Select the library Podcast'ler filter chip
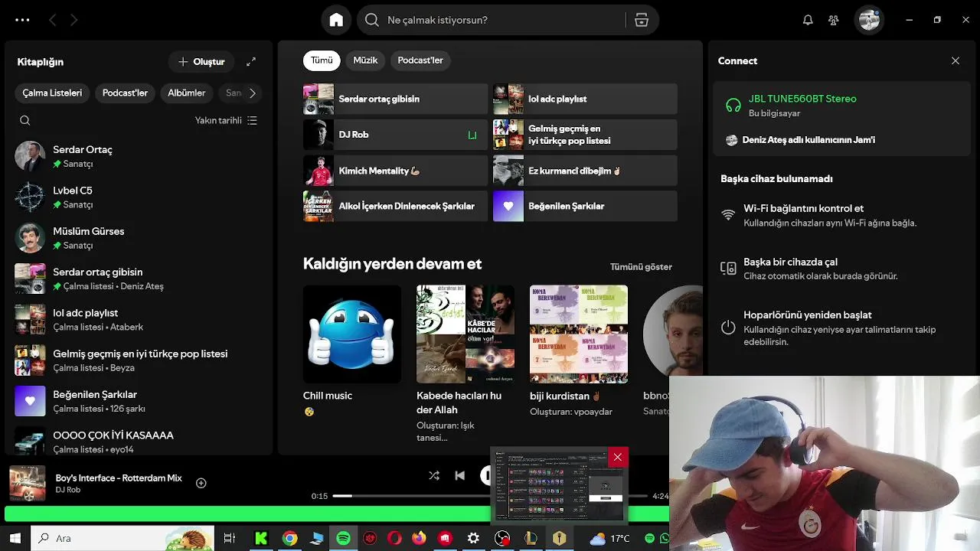The image size is (980, 551). 125,93
